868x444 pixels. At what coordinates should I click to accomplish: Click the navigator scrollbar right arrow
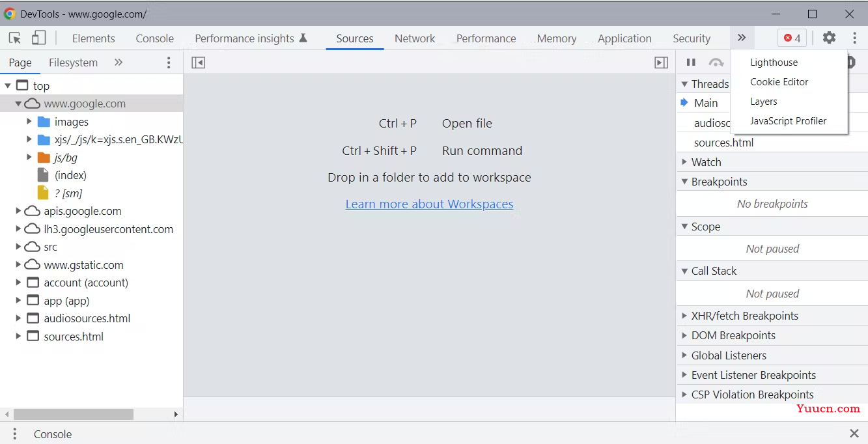(176, 414)
